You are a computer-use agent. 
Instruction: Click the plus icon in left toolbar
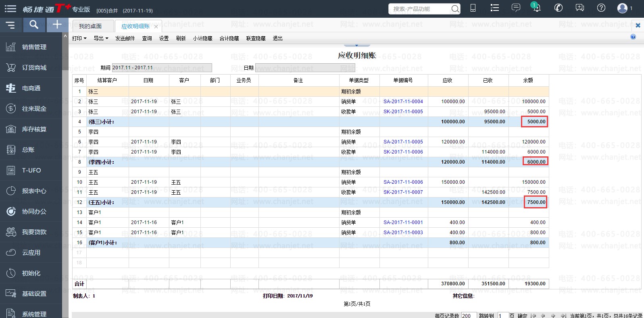57,25
